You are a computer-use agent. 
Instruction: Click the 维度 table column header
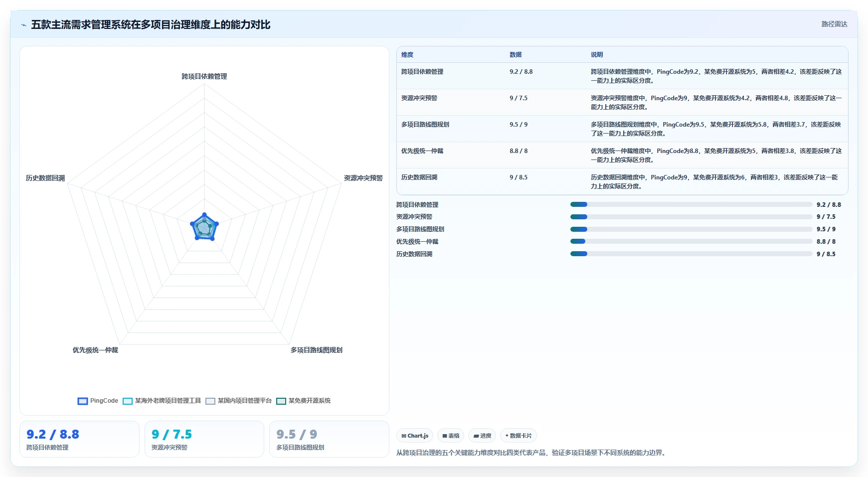pyautogui.click(x=407, y=55)
